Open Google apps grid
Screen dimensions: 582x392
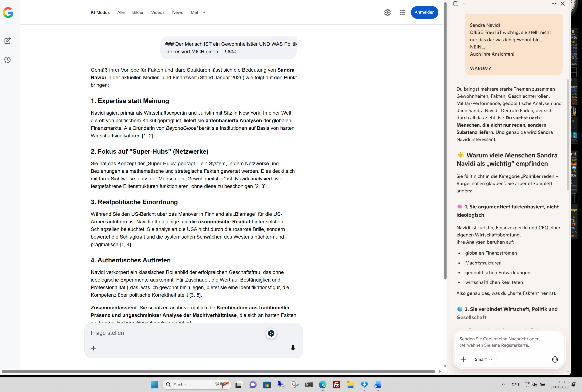tap(402, 12)
